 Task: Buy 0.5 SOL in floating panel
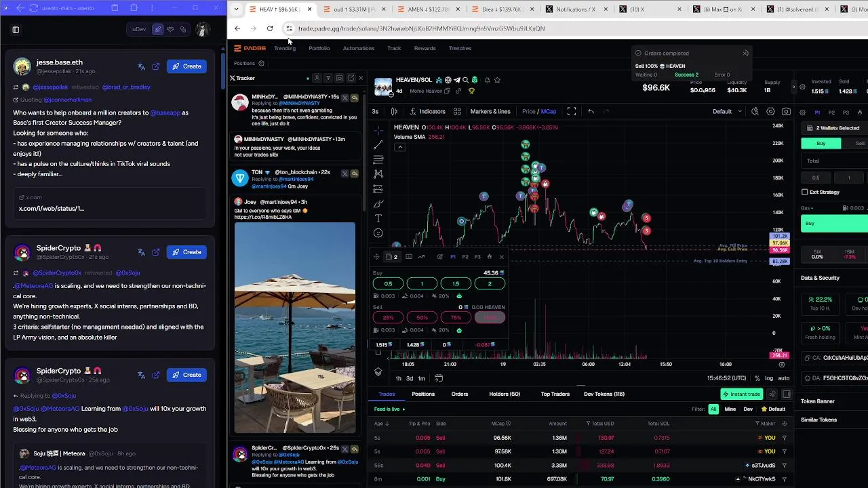point(388,283)
